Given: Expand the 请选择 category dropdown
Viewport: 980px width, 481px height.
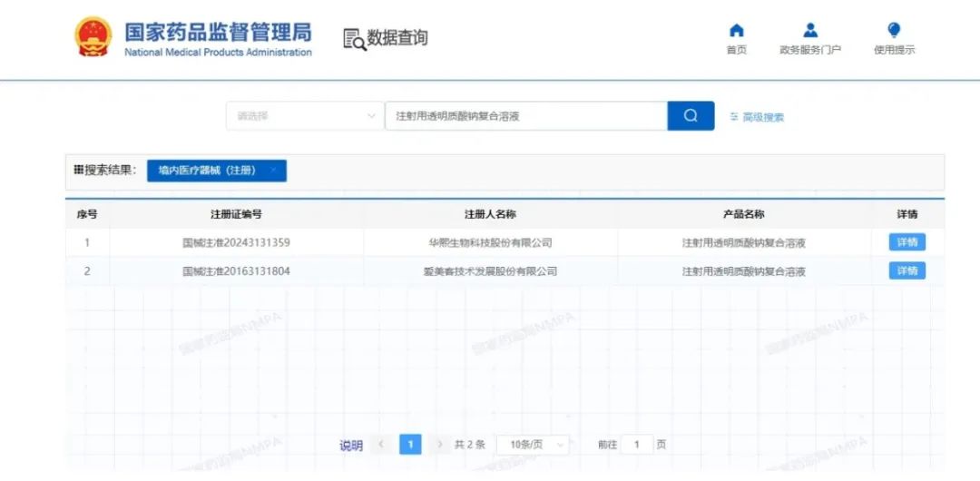Looking at the screenshot, I should 305,116.
